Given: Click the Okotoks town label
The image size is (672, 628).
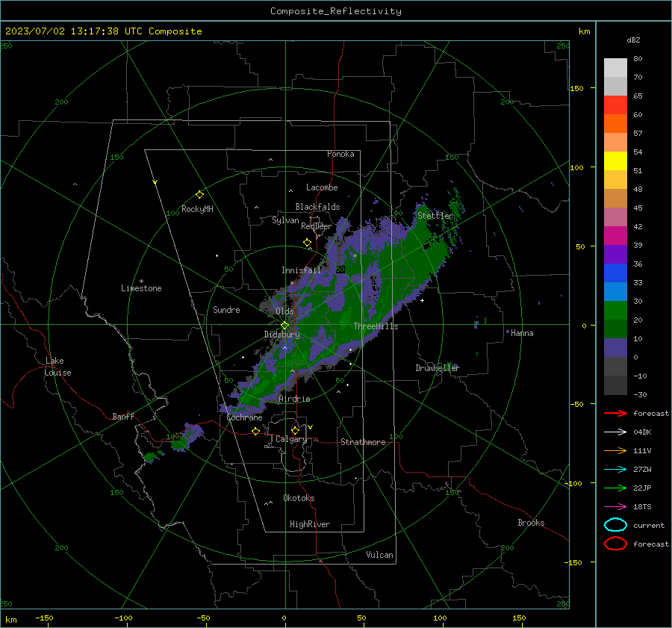Looking at the screenshot, I should [x=299, y=498].
